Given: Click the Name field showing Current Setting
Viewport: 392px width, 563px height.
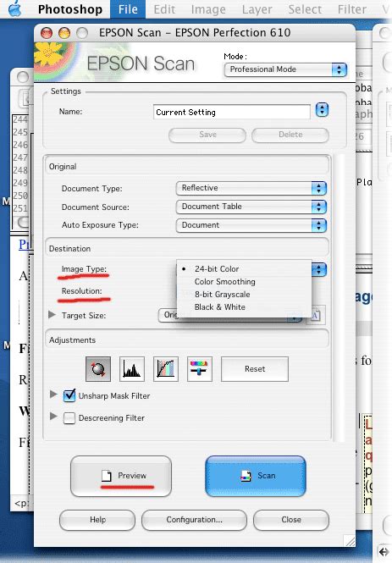Looking at the screenshot, I should point(231,112).
